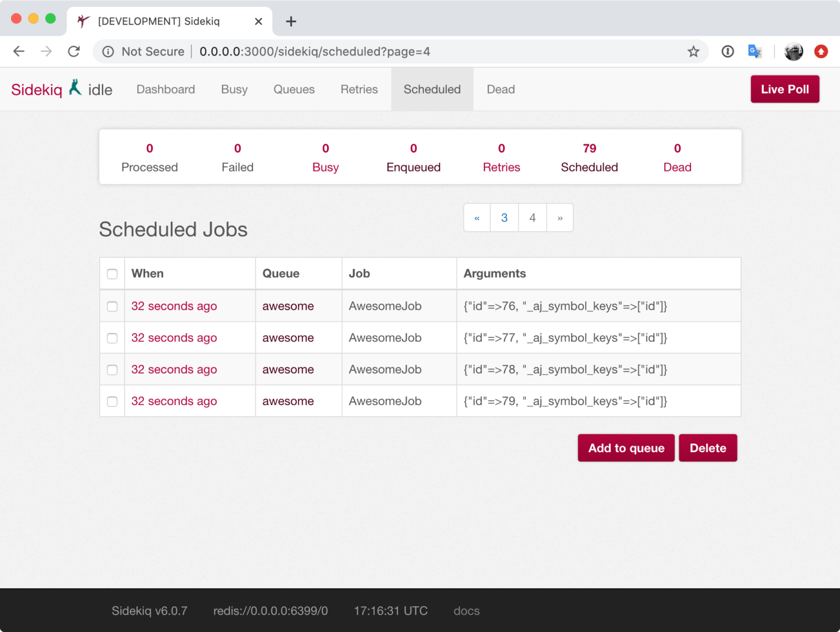840x632 pixels.
Task: Check the select-all box in the table header
Action: point(112,274)
